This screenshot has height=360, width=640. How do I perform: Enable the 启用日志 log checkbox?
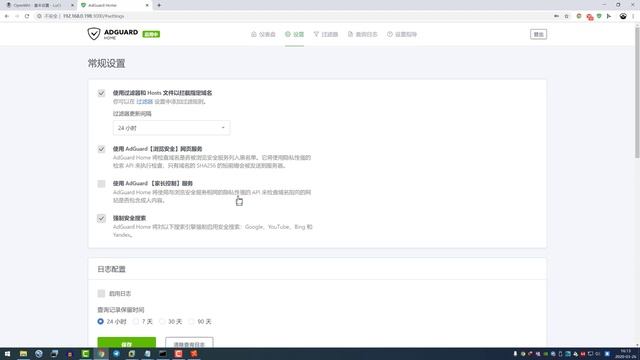[x=101, y=293]
